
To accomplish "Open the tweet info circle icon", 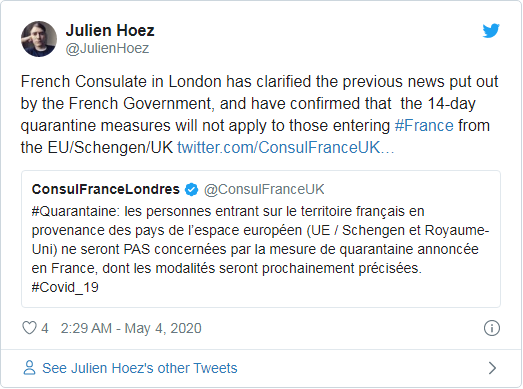I will (492, 328).
